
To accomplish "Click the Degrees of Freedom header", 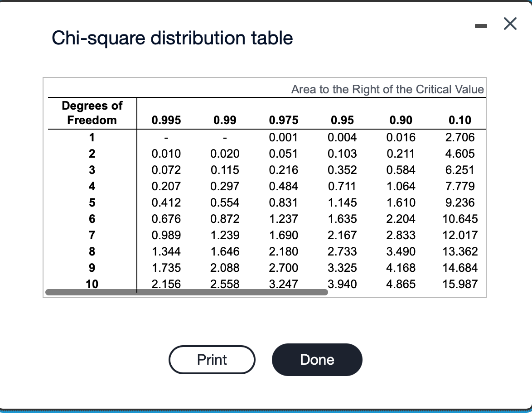I will (x=92, y=113).
